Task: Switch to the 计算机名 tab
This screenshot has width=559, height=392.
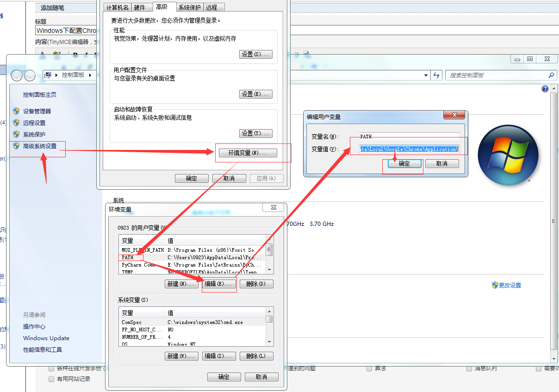Action: (119, 7)
